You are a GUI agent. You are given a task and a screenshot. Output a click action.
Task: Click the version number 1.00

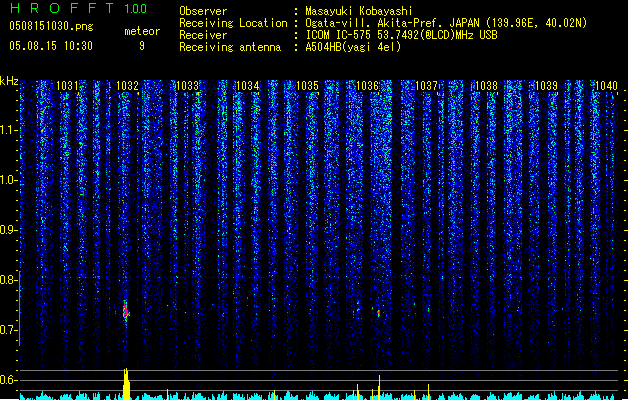point(136,8)
